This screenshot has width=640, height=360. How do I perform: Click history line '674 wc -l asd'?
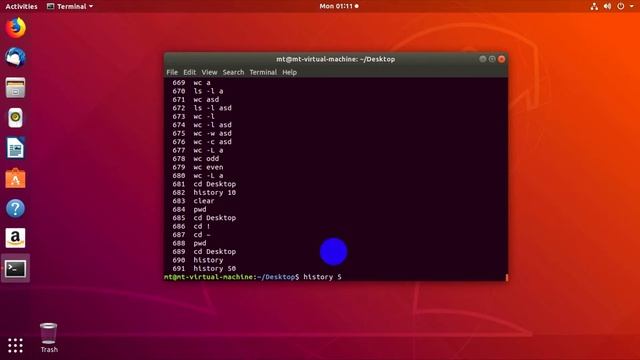[x=202, y=125]
